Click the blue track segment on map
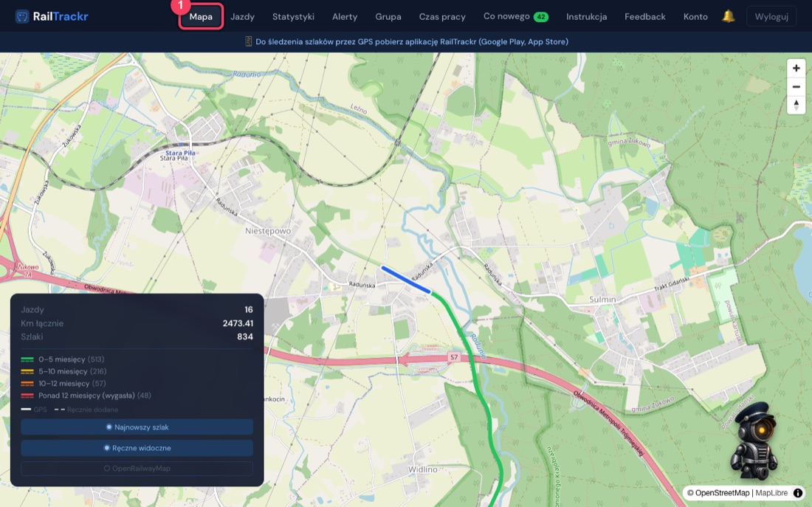This screenshot has height=507, width=812. coord(406,280)
